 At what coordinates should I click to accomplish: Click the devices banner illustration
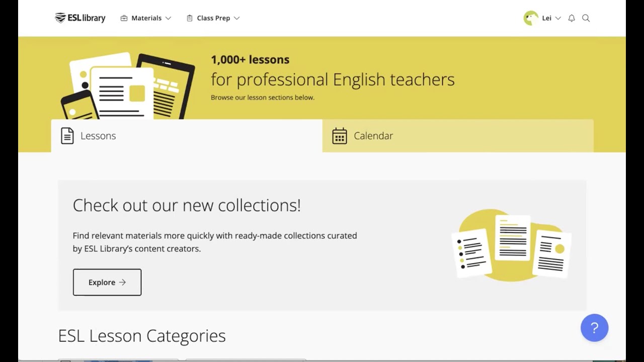coord(128,85)
